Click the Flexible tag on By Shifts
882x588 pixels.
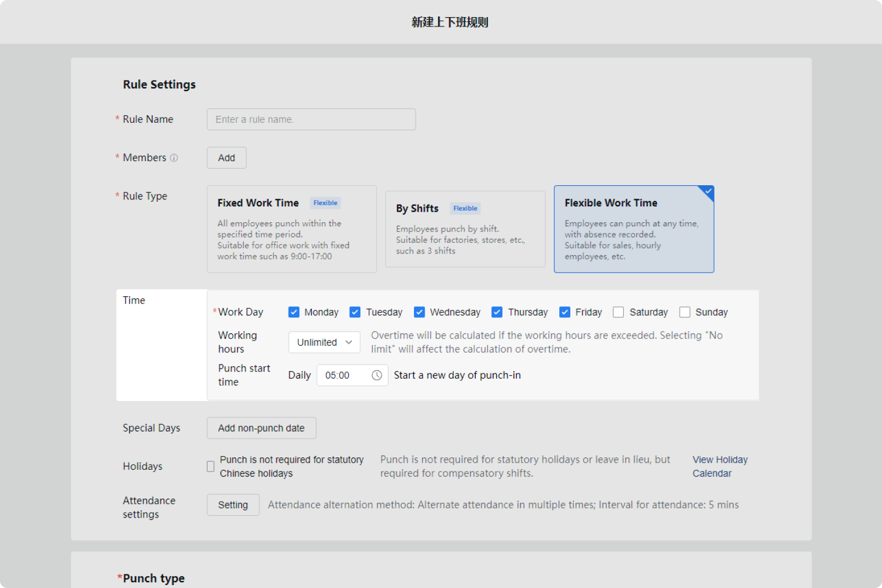(465, 208)
